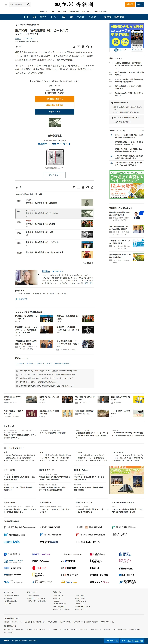Image resolution: width=148 pixels, height=644 pixels.
Task: Expand the マーケット navigation dropdown
Action: 55,17
